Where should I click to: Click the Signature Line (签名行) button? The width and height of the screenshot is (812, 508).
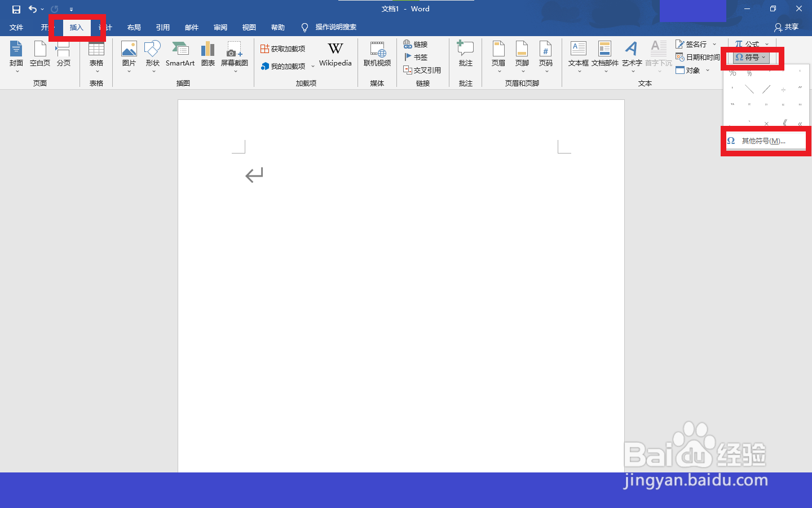692,44
